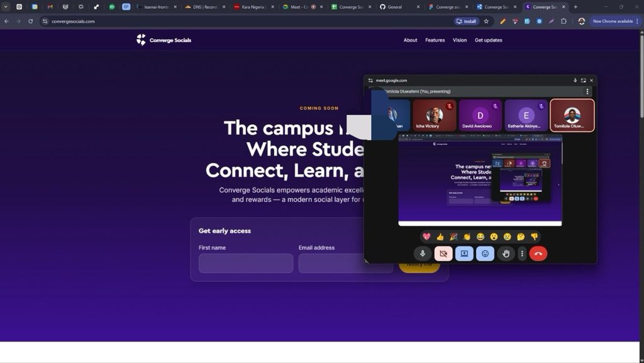This screenshot has width=644, height=363.
Task: Send the heart reaction
Action: pyautogui.click(x=427, y=237)
